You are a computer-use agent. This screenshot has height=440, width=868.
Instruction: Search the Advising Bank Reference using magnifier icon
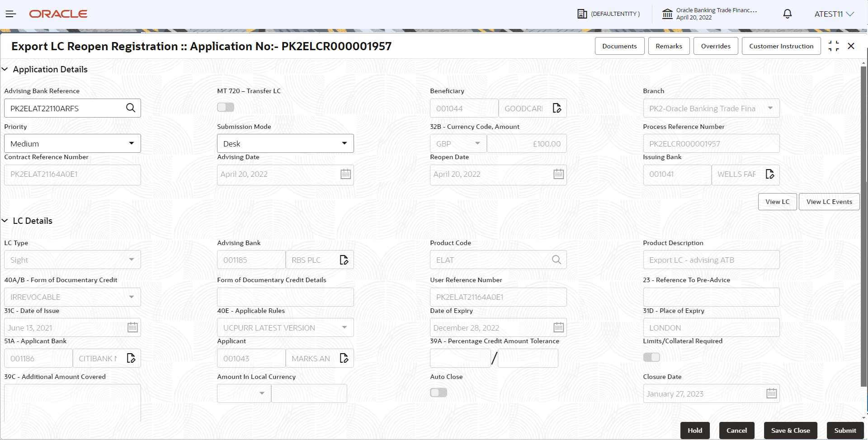point(131,108)
